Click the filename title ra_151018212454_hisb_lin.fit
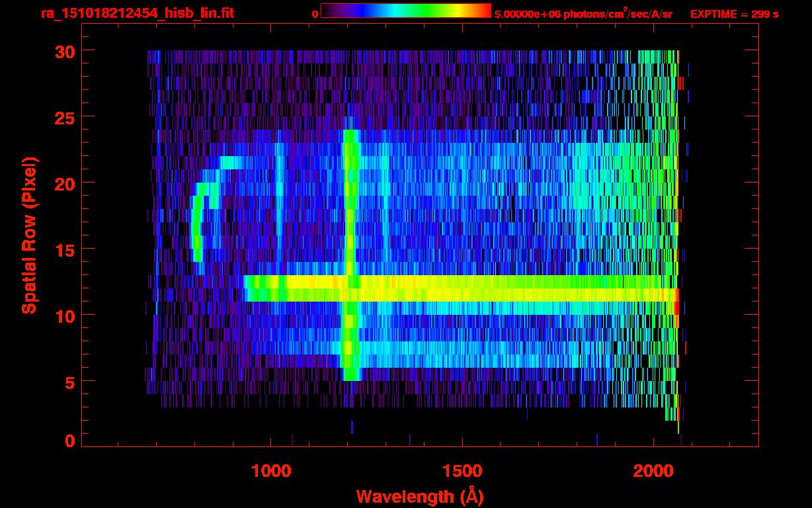The width and height of the screenshot is (812, 508). click(137, 13)
